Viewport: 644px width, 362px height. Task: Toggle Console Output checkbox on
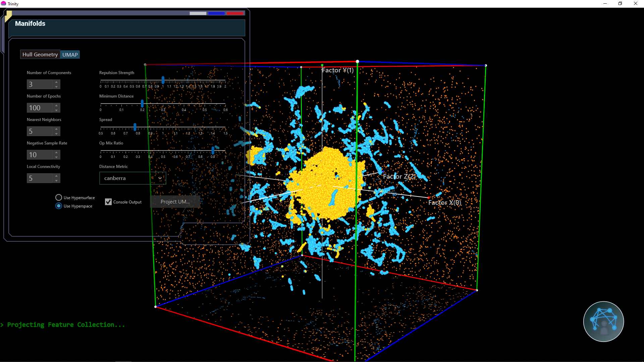point(108,201)
